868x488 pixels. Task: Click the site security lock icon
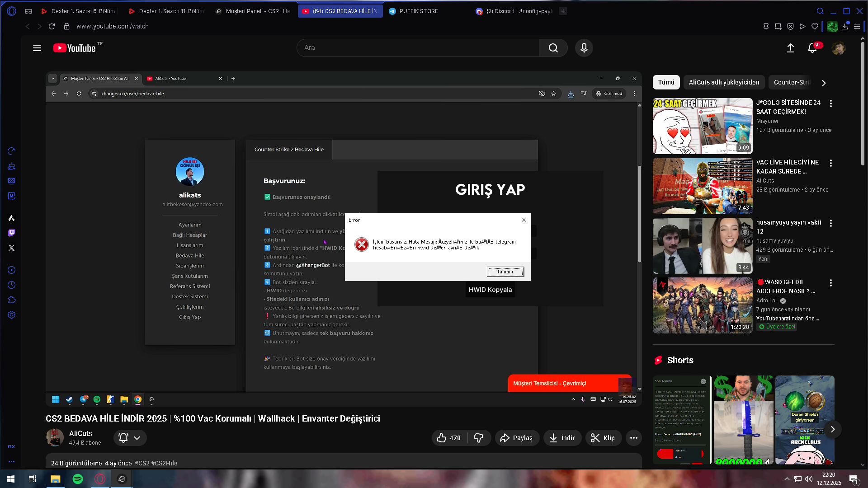pos(66,26)
